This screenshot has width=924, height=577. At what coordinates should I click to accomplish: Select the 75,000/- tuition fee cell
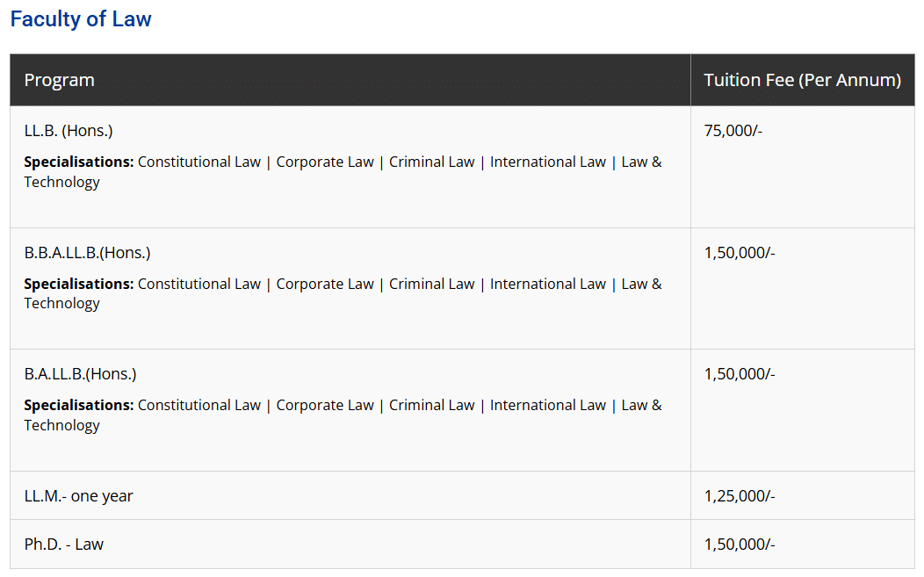733,131
